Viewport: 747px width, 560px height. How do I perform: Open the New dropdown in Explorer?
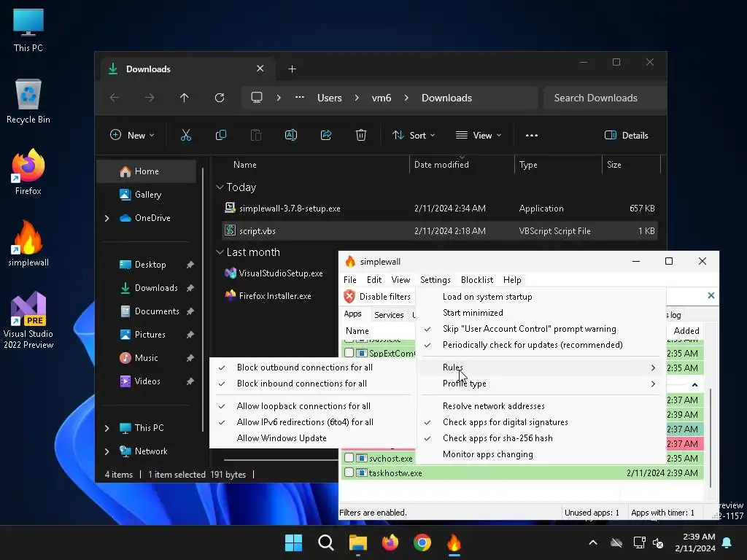(132, 135)
